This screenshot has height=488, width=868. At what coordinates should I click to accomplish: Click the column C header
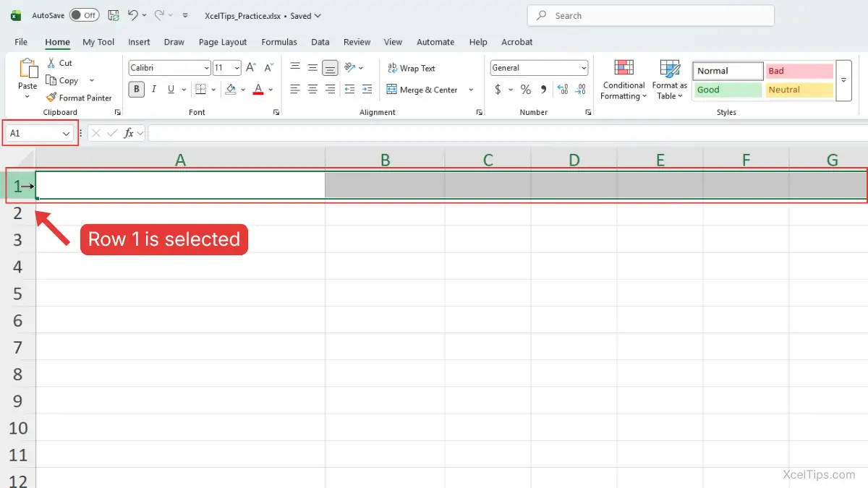(x=488, y=160)
